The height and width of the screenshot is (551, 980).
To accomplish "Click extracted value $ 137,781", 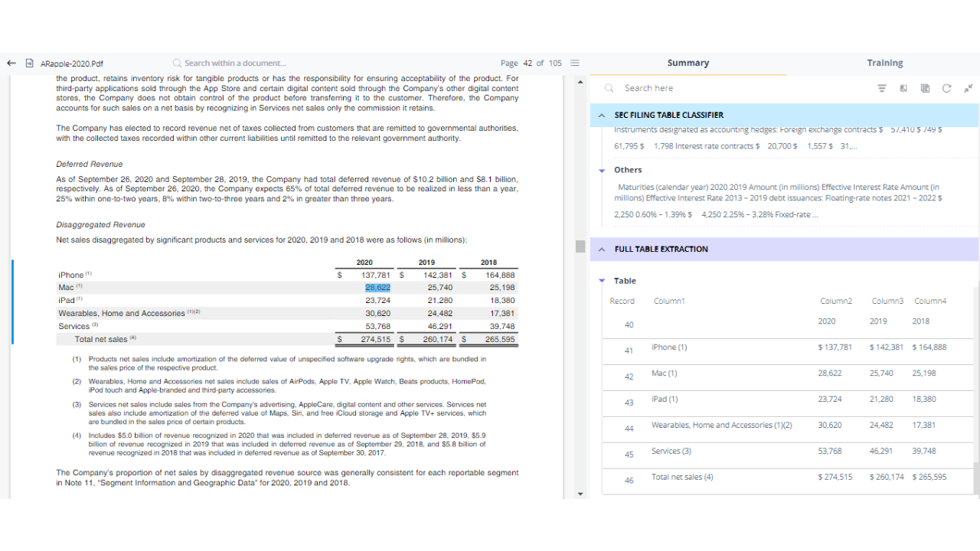I will 835,347.
